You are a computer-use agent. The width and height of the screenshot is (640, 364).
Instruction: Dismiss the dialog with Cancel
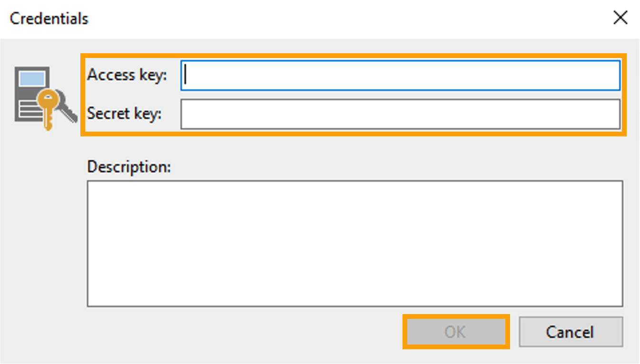(x=570, y=332)
